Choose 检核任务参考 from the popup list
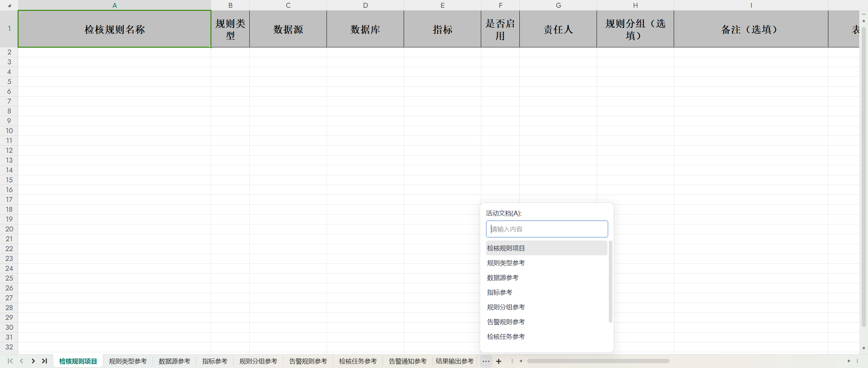868x368 pixels. point(506,336)
